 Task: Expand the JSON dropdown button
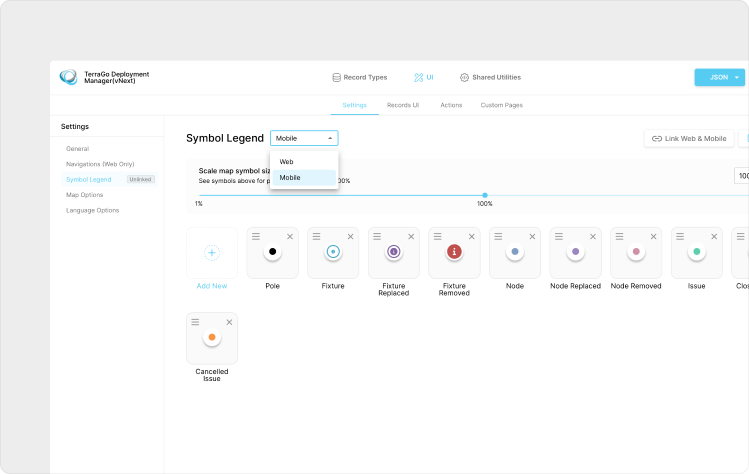pos(737,77)
